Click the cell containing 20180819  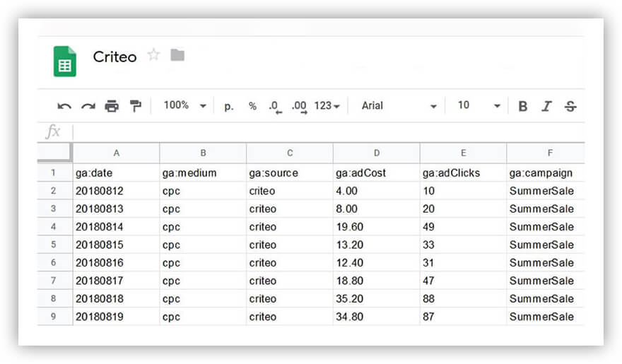[116, 317]
